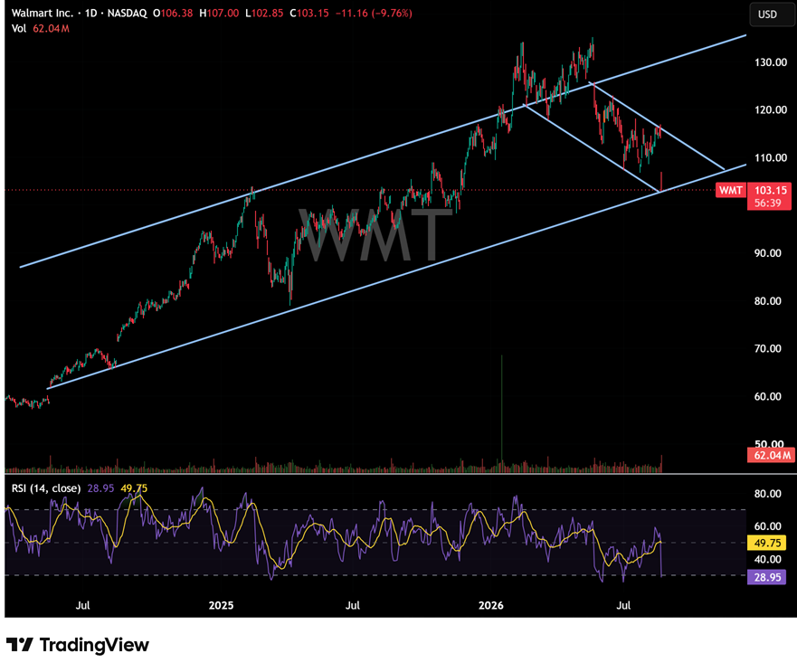This screenshot has width=797, height=672.
Task: Click the Walmart Inc. symbol title
Action: point(43,14)
